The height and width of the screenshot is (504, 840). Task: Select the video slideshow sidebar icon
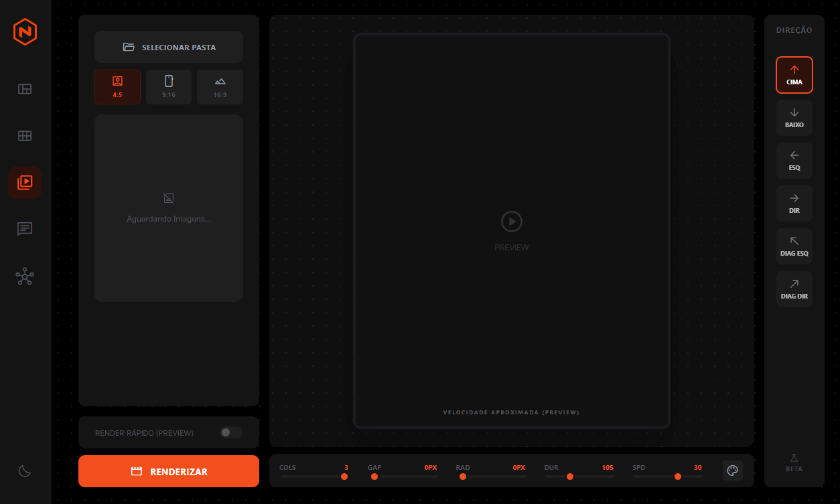point(25,183)
